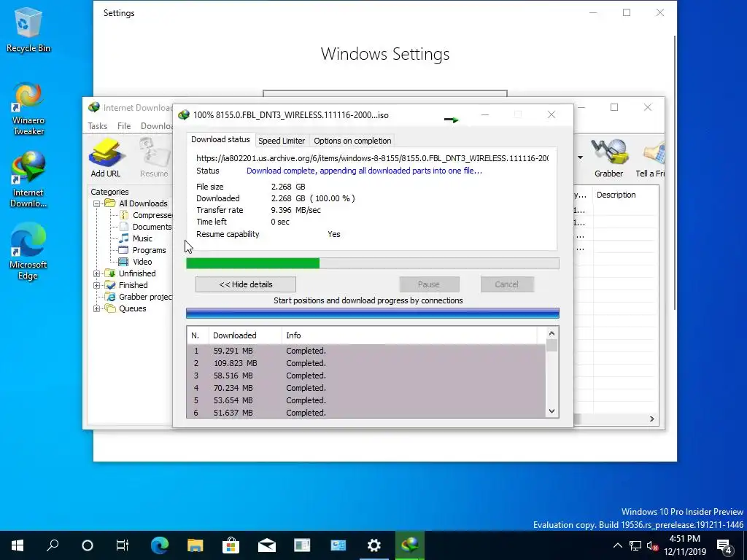Expand the Unfinished category
The image size is (747, 560).
click(97, 273)
